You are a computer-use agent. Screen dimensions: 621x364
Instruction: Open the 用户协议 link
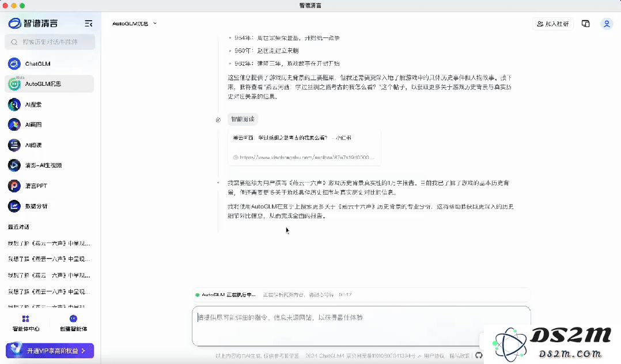434,356
